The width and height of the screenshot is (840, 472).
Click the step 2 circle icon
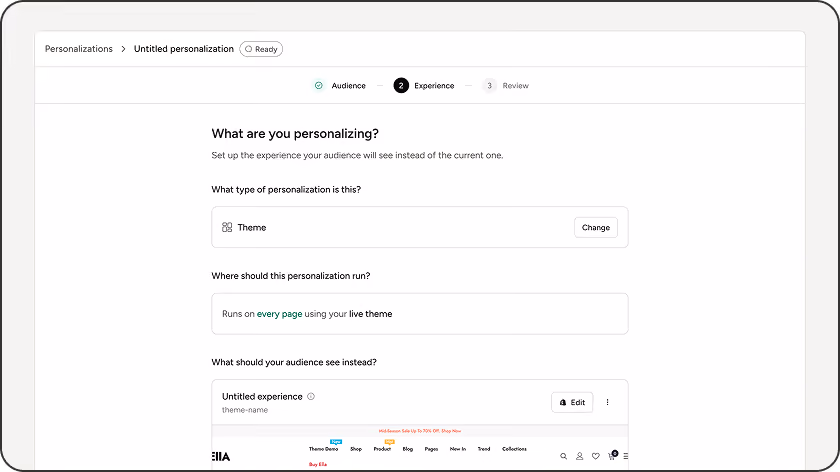click(x=401, y=86)
